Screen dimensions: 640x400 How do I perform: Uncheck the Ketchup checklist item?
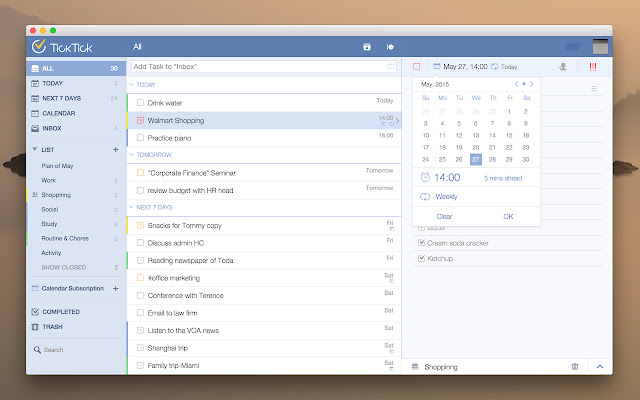422,258
